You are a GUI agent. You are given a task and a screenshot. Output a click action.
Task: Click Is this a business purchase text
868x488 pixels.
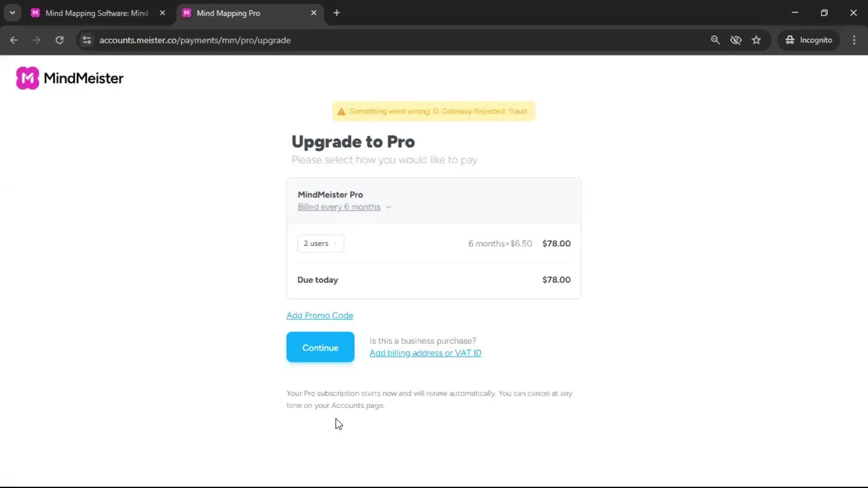pos(423,341)
